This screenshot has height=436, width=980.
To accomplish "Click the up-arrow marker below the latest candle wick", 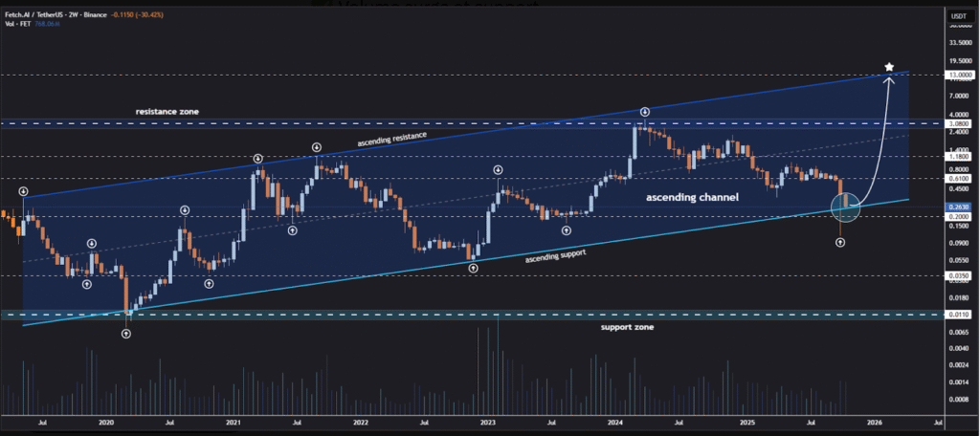I will [x=840, y=243].
